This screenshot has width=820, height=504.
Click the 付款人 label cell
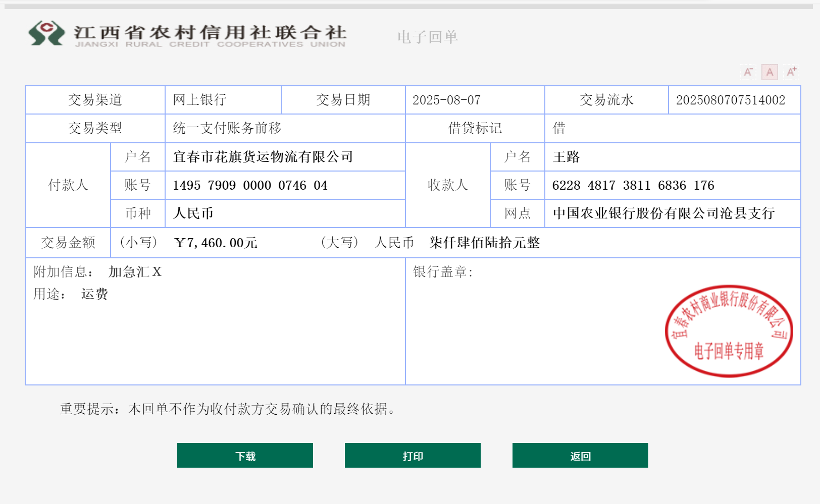tap(68, 185)
